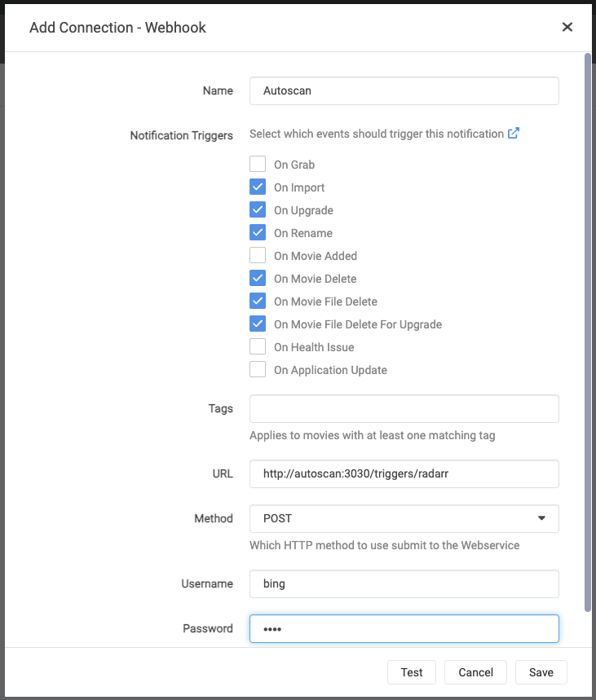Open the notification triggers documentation link

click(x=514, y=134)
